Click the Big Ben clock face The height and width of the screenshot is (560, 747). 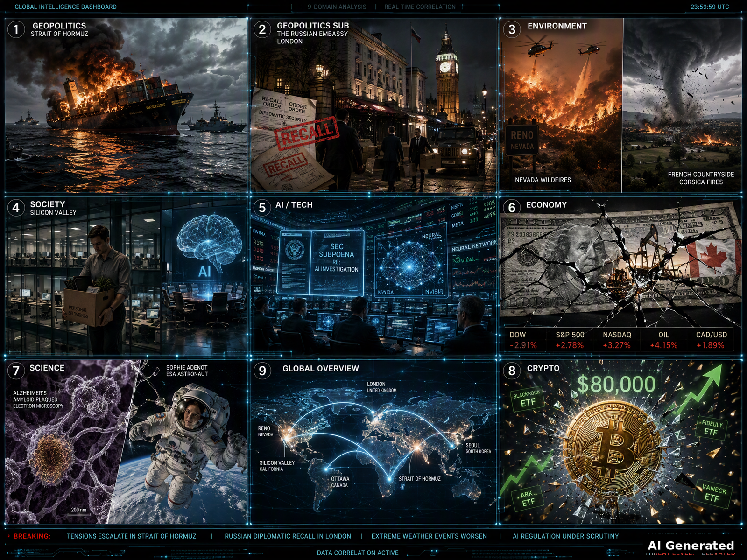(445, 67)
